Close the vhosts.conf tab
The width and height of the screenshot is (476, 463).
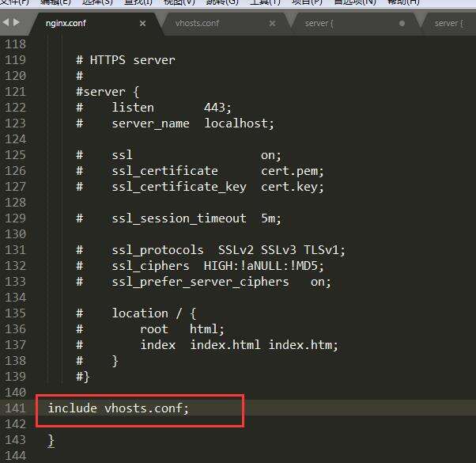(x=272, y=24)
